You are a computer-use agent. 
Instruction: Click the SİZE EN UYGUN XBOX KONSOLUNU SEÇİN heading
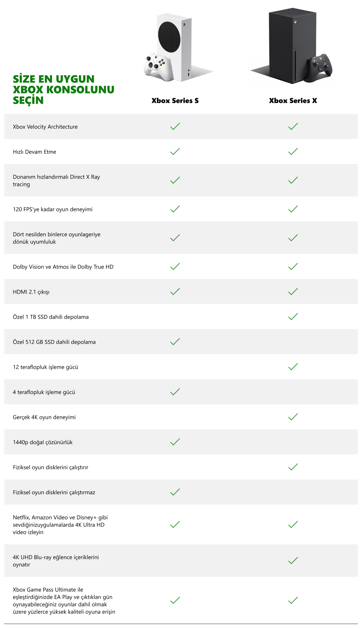pyautogui.click(x=63, y=89)
